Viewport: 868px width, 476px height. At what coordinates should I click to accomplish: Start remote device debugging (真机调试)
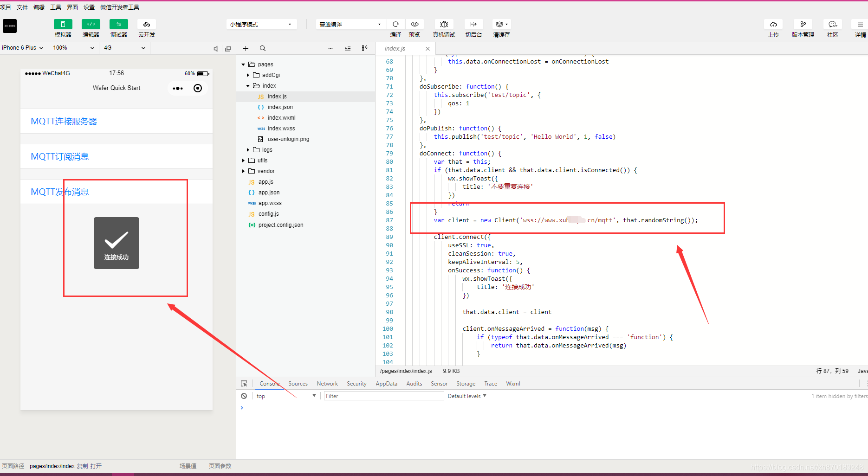(x=444, y=24)
